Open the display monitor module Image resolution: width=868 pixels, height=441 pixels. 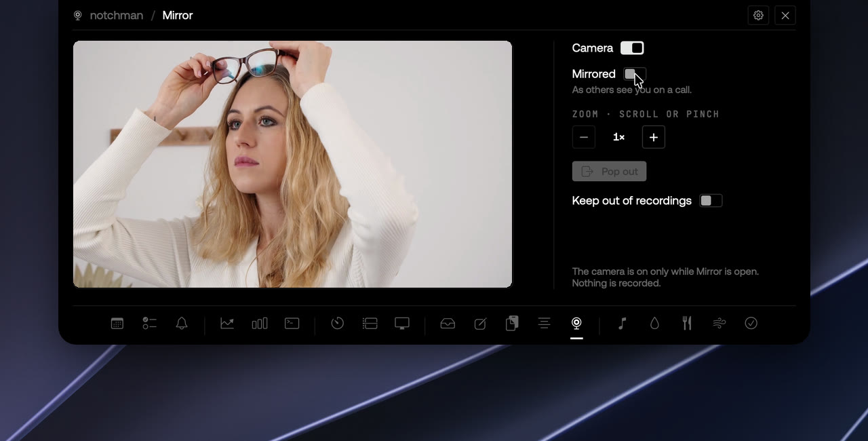tap(402, 324)
